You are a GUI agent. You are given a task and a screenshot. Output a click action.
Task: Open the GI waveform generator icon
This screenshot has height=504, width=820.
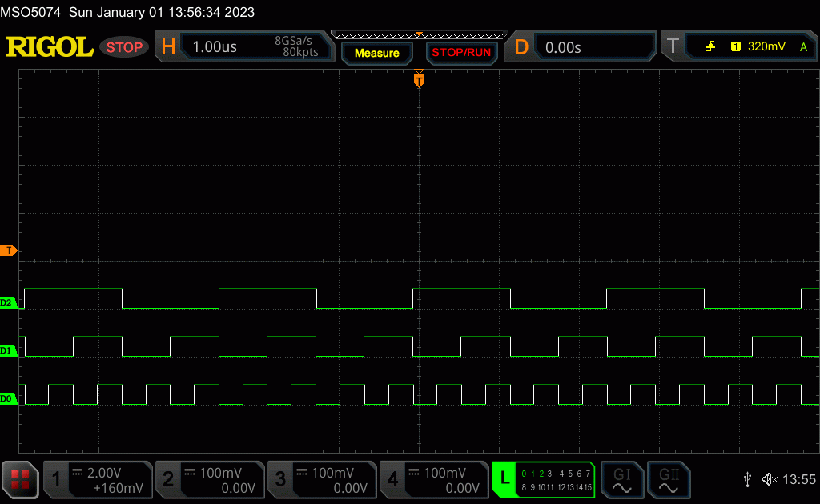[x=621, y=480]
